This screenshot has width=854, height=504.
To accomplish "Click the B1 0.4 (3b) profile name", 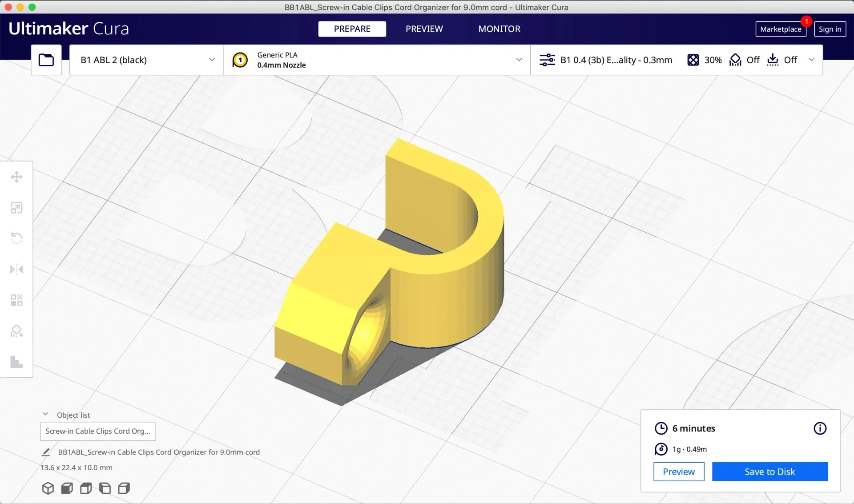I will pyautogui.click(x=616, y=60).
